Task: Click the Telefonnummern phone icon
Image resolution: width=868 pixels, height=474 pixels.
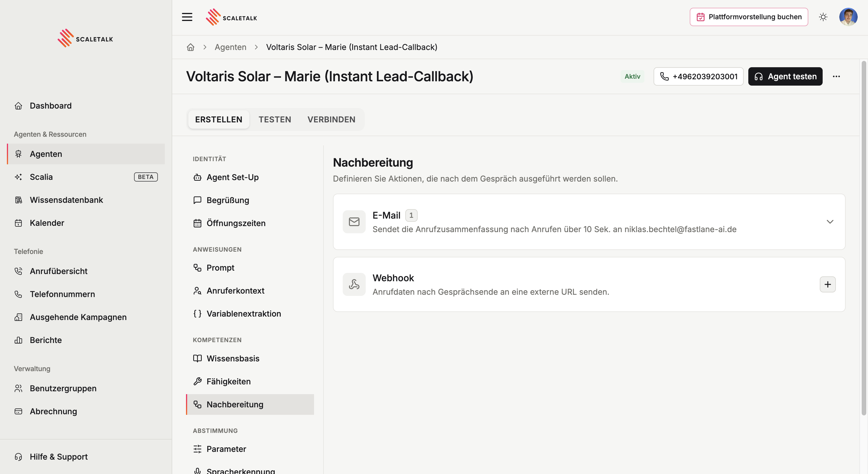Action: click(19, 294)
